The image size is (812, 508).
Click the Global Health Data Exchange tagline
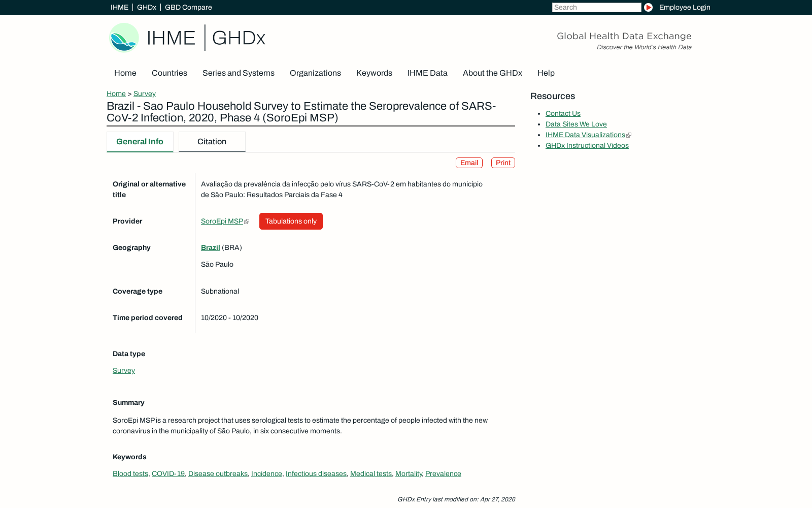[x=624, y=36]
